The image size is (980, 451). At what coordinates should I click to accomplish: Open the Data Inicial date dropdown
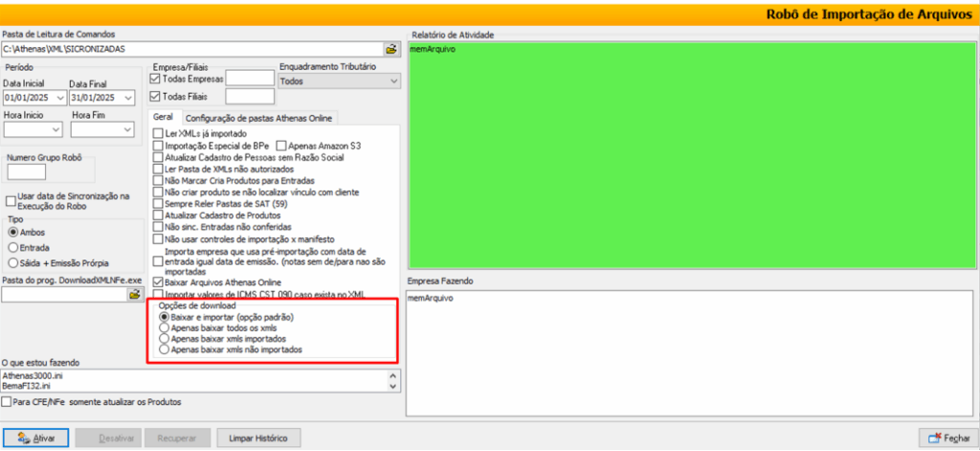pyautogui.click(x=59, y=98)
